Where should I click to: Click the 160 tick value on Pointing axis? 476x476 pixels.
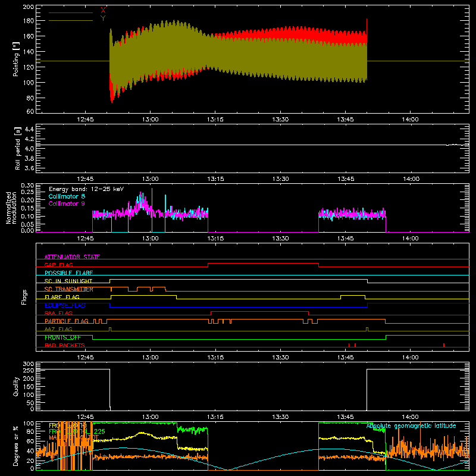[x=28, y=36]
